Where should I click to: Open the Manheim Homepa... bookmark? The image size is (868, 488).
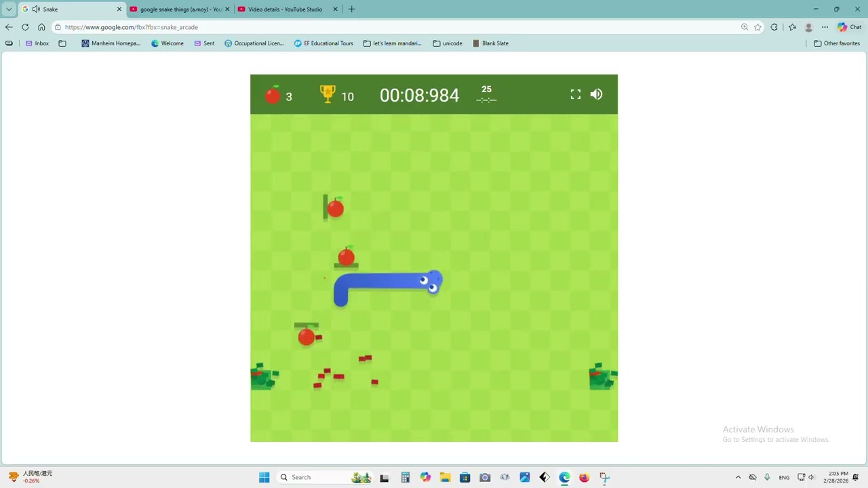[x=111, y=43]
